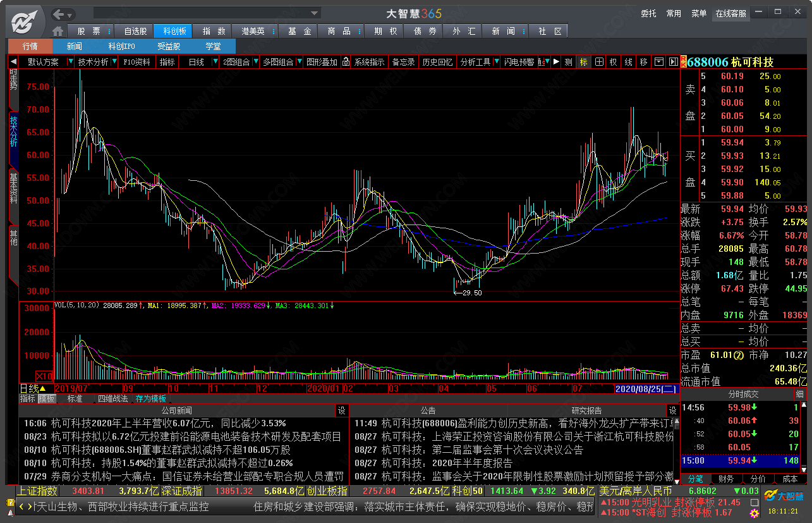Viewport: 812px width, 523px height.
Task: Click the news ticker arrows icon
Action: (x=25, y=507)
